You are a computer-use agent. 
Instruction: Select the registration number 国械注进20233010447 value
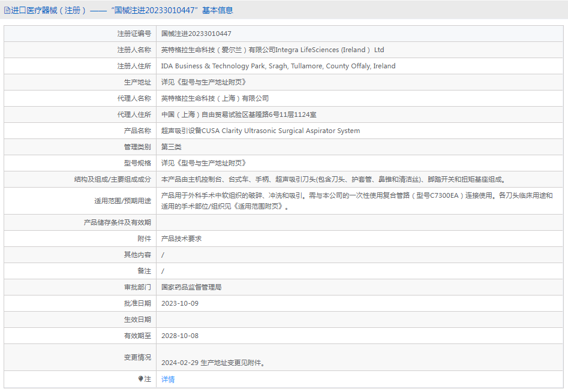[x=196, y=34]
